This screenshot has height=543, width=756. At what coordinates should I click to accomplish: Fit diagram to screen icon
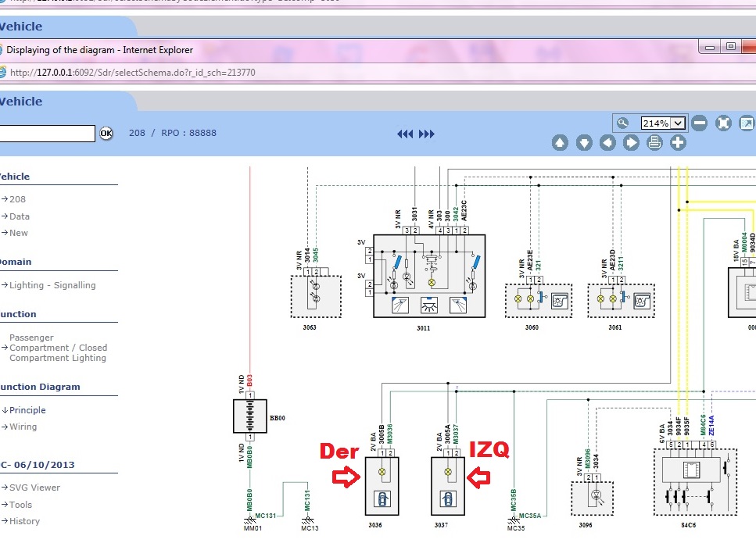point(723,123)
